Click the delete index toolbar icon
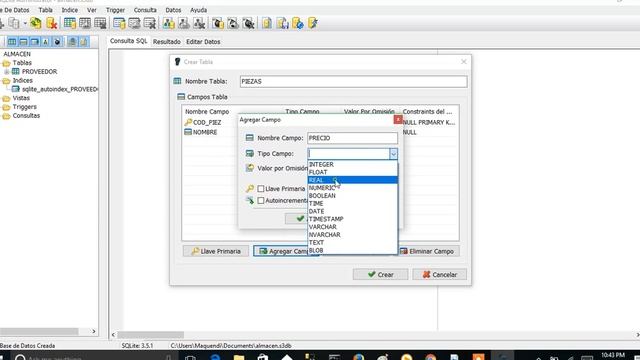The image size is (640, 360). tap(150, 23)
